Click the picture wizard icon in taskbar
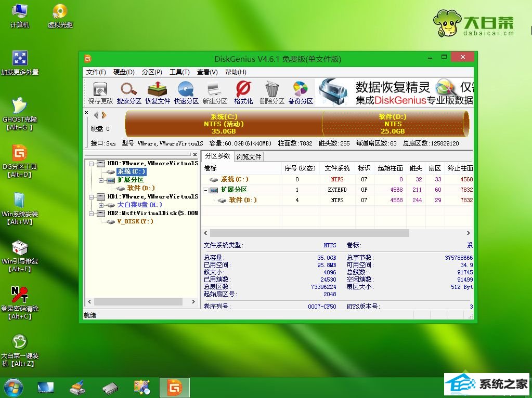 pos(142,388)
